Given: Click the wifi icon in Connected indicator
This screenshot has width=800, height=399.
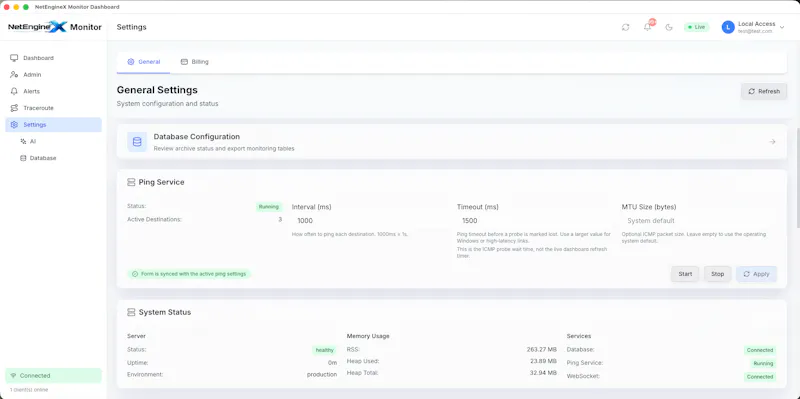Looking at the screenshot, I should click(13, 376).
